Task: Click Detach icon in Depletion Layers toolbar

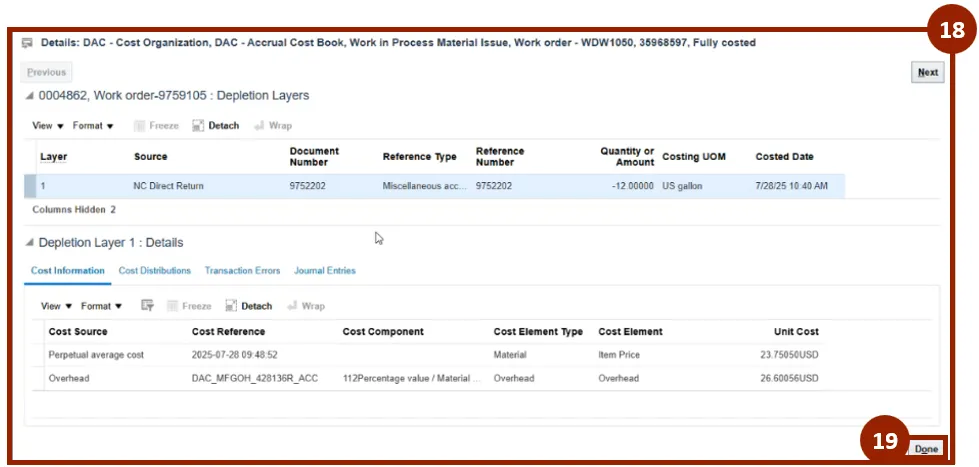Action: (199, 126)
